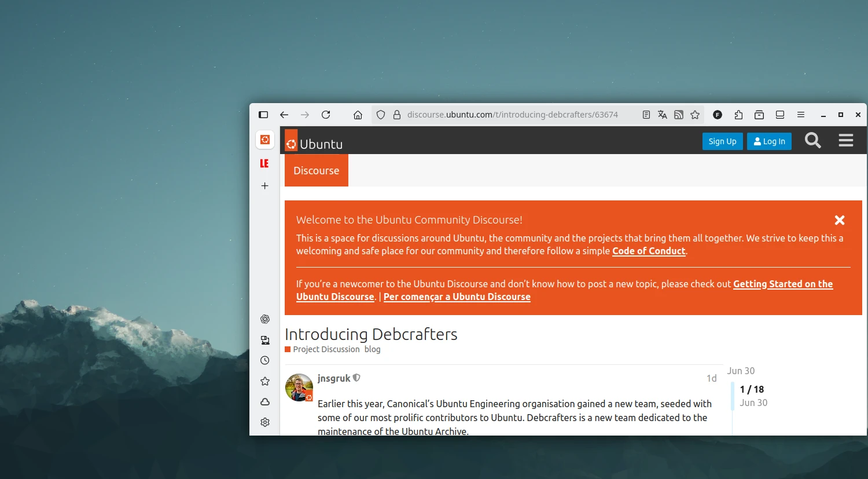Open browsing history from the sidebar clock
Image resolution: width=868 pixels, height=479 pixels.
point(264,360)
